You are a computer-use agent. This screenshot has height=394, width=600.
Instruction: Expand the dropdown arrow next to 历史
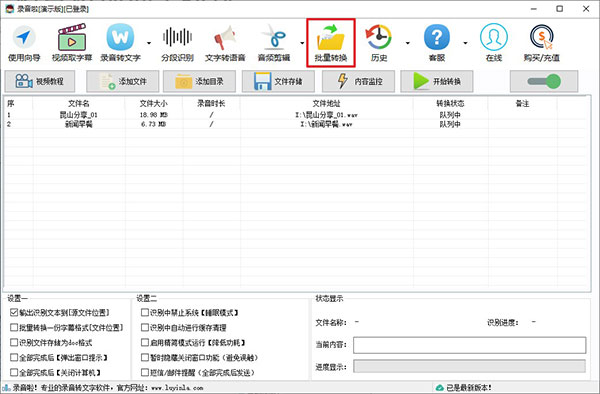pyautogui.click(x=408, y=43)
